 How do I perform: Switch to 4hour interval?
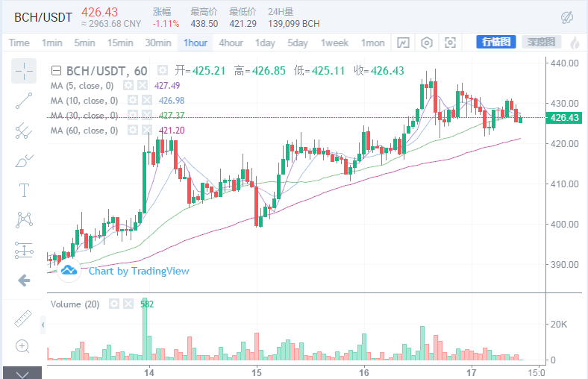click(231, 43)
